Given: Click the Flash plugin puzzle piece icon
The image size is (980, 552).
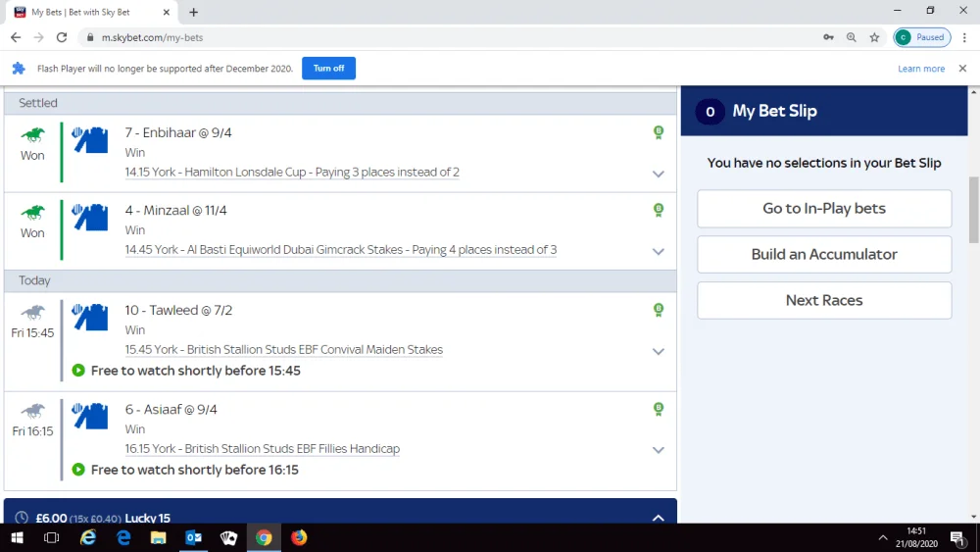Looking at the screenshot, I should [19, 68].
